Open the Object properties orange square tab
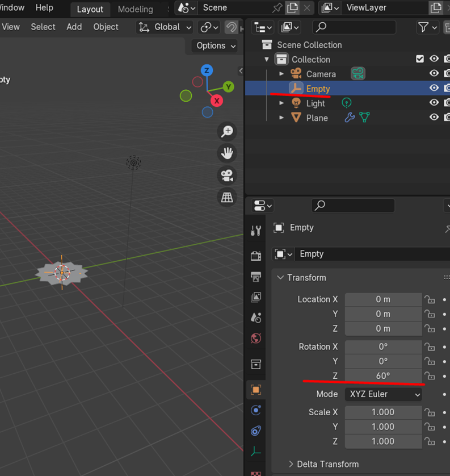The width and height of the screenshot is (450, 476). point(256,390)
